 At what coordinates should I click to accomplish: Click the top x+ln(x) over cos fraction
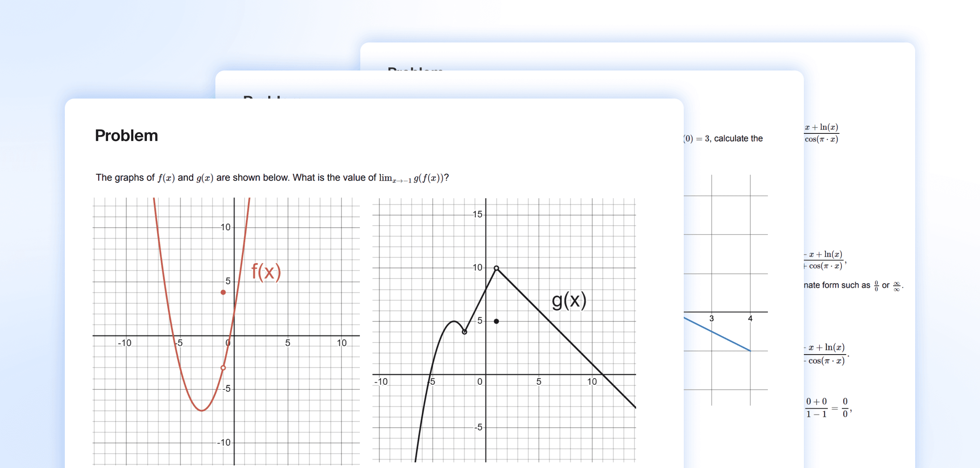click(x=821, y=133)
